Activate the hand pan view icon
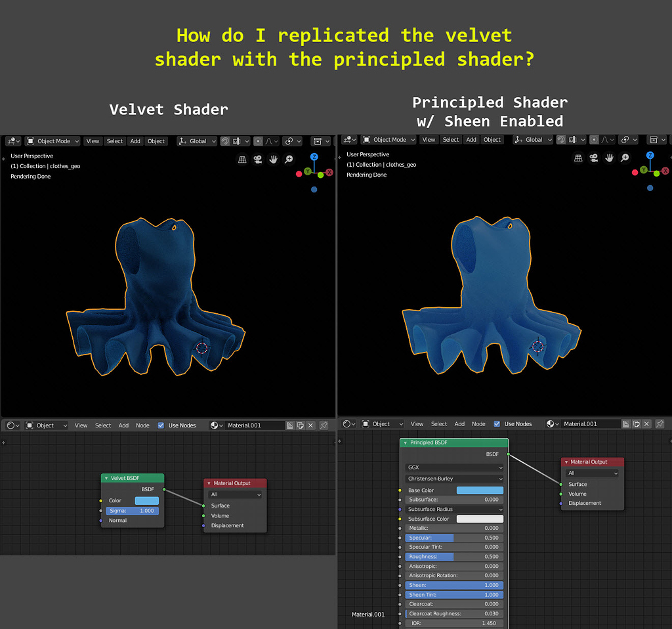Image resolution: width=672 pixels, height=629 pixels. pos(274,158)
